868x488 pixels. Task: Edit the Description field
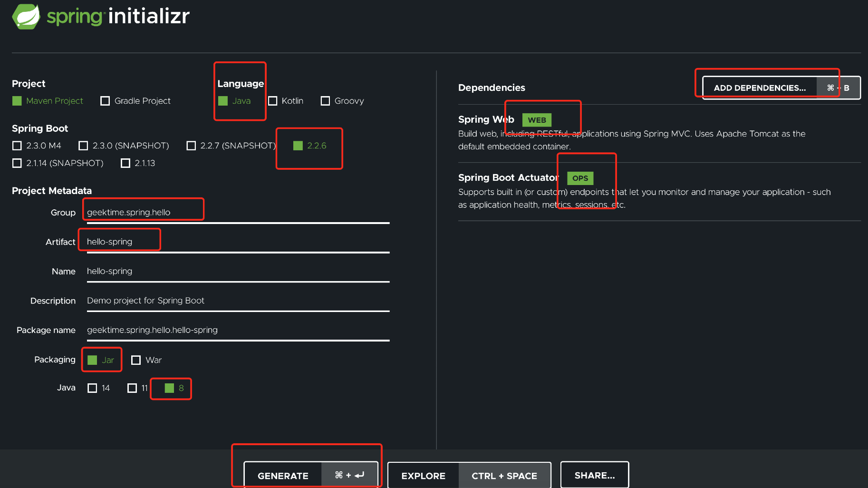(238, 301)
